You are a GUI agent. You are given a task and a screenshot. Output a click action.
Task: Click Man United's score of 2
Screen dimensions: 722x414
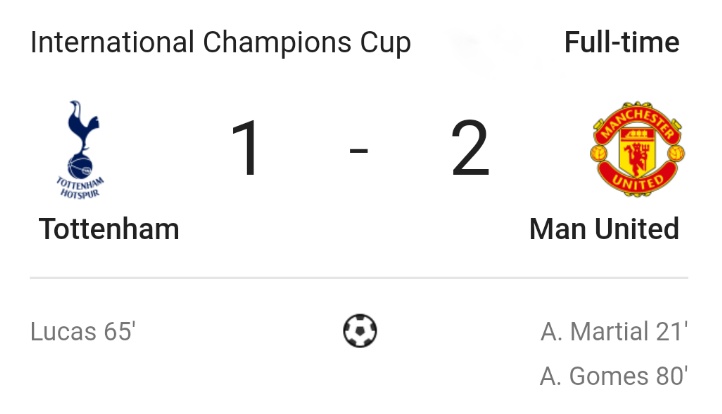[470, 150]
